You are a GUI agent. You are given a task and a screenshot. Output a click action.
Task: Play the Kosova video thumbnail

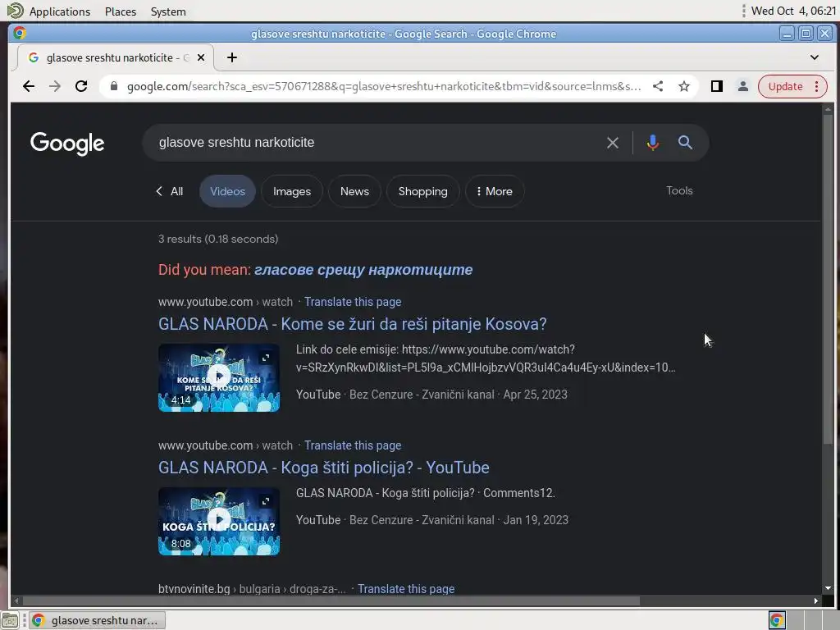click(x=218, y=377)
